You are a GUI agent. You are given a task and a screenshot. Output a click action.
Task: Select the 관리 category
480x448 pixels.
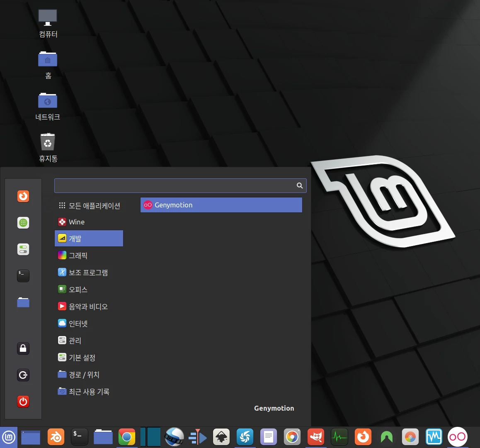coord(89,341)
